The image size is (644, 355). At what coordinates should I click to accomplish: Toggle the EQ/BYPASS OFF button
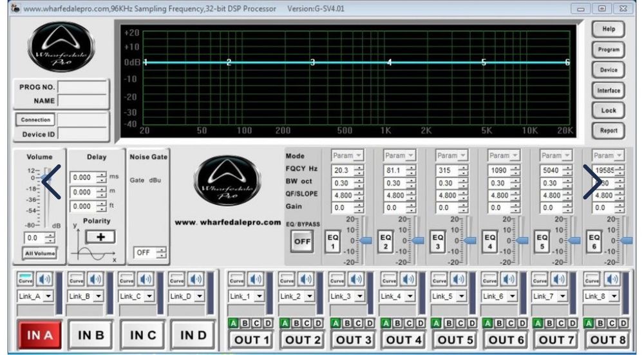click(302, 241)
